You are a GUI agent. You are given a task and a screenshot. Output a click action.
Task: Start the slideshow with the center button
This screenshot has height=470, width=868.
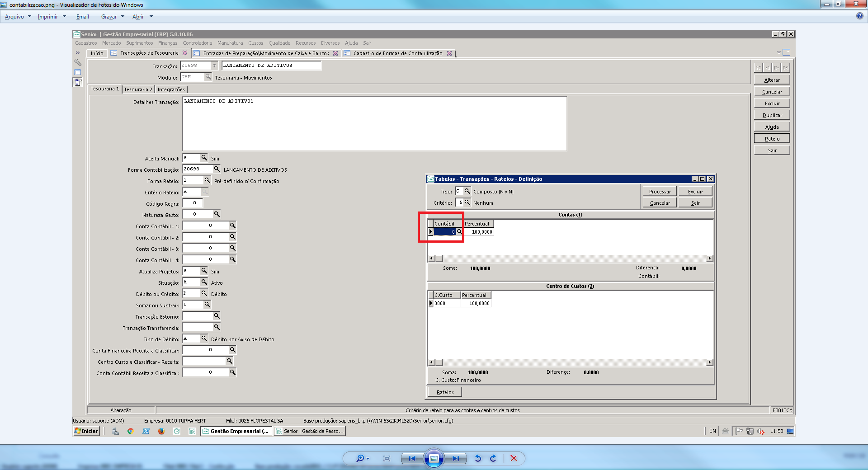[x=434, y=458]
